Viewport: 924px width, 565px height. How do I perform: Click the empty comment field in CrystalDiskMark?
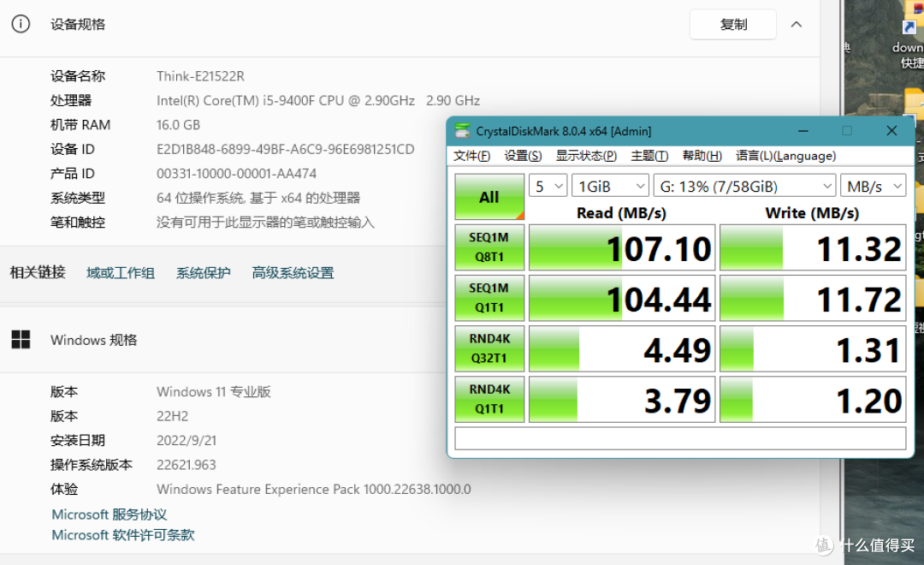680,438
